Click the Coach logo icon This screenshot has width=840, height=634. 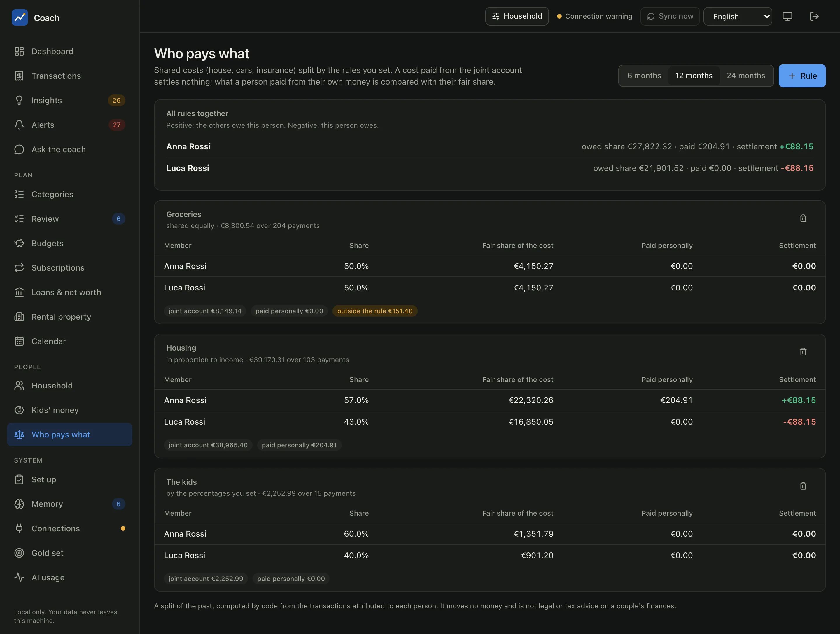pos(20,17)
